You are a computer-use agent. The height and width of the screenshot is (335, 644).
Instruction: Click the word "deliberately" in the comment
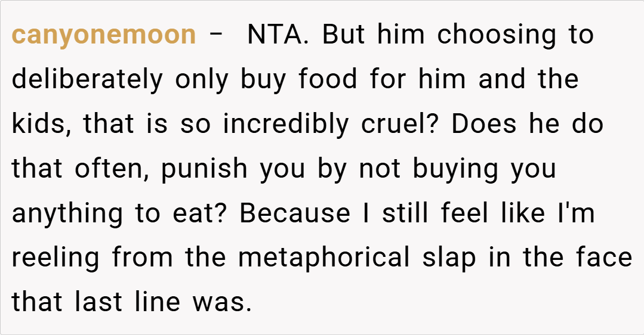click(x=87, y=80)
